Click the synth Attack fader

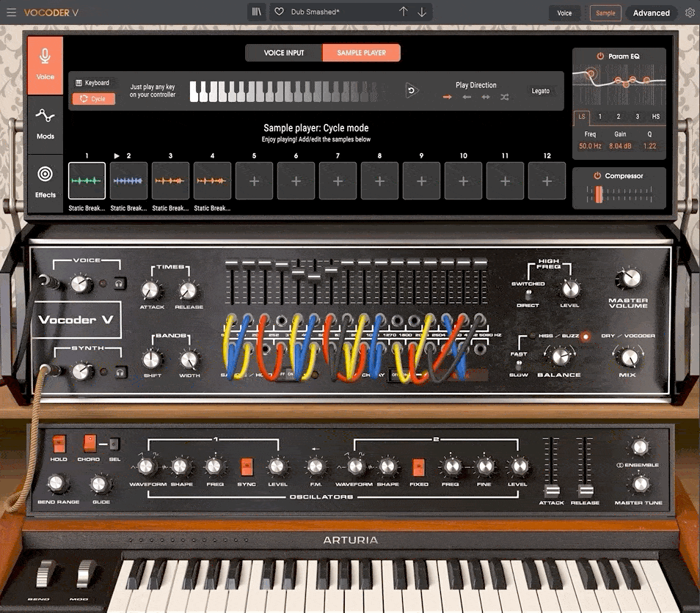(x=552, y=491)
